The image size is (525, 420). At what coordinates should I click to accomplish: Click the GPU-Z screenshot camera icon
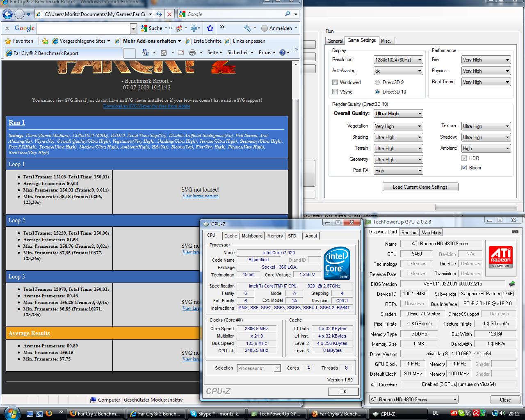515,232
